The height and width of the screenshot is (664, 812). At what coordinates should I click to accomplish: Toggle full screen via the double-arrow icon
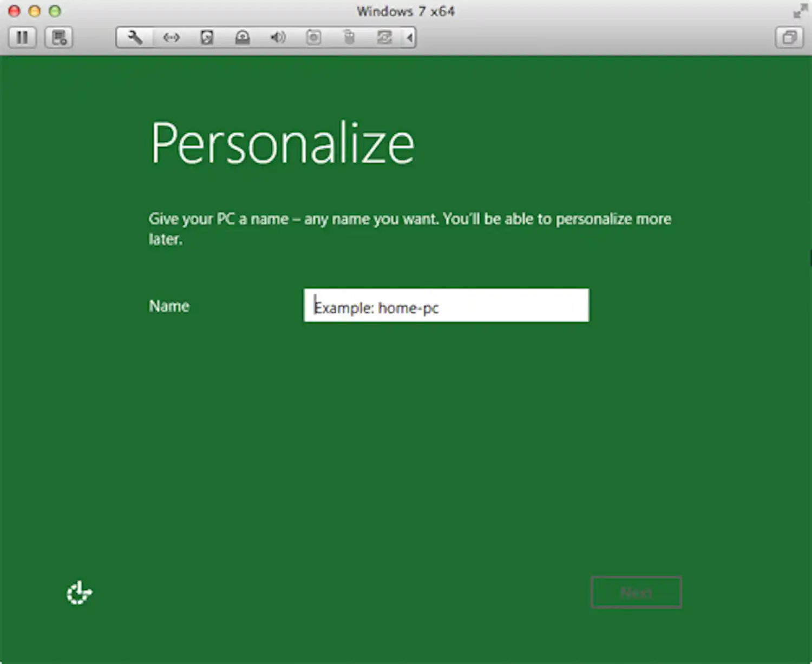click(x=800, y=11)
